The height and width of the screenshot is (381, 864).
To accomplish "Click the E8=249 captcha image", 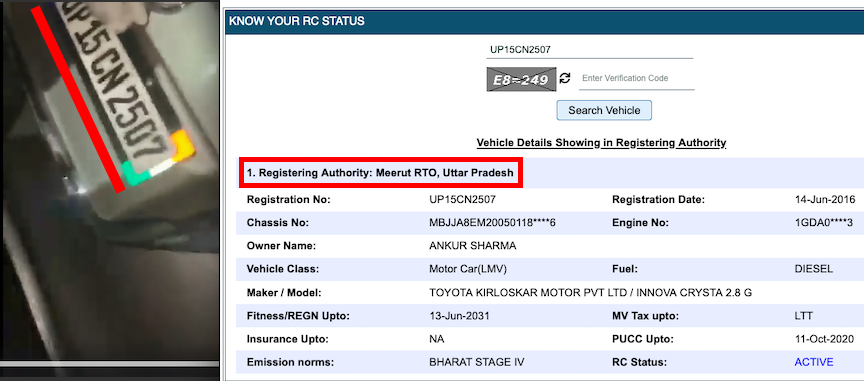I will (x=520, y=79).
